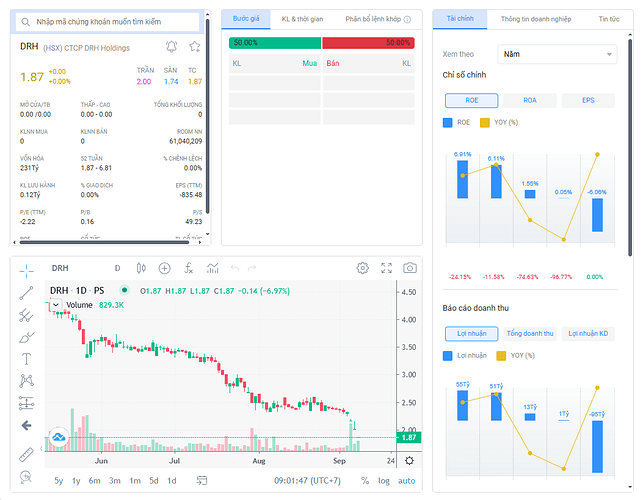Set chart range to 6m
The height and width of the screenshot is (500, 642).
[x=95, y=480]
